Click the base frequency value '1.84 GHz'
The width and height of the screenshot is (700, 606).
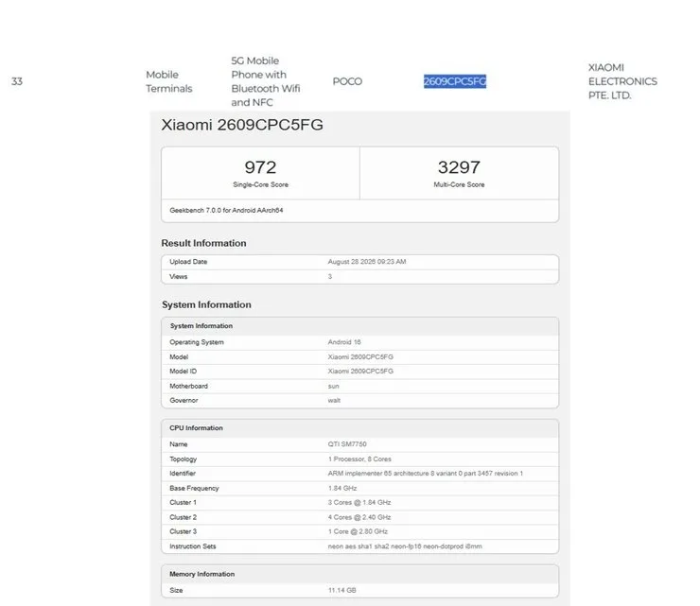[x=342, y=488]
